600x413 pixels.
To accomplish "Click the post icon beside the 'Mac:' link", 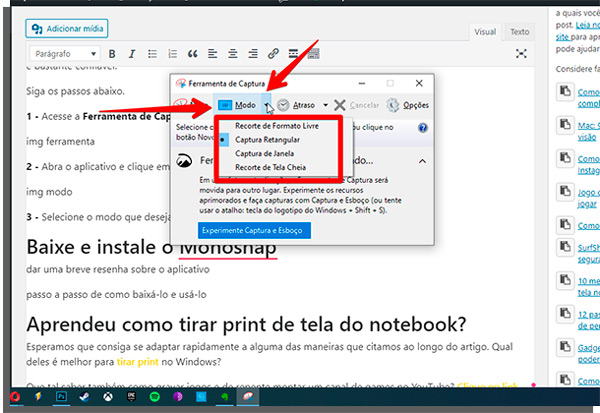I will 565,124.
